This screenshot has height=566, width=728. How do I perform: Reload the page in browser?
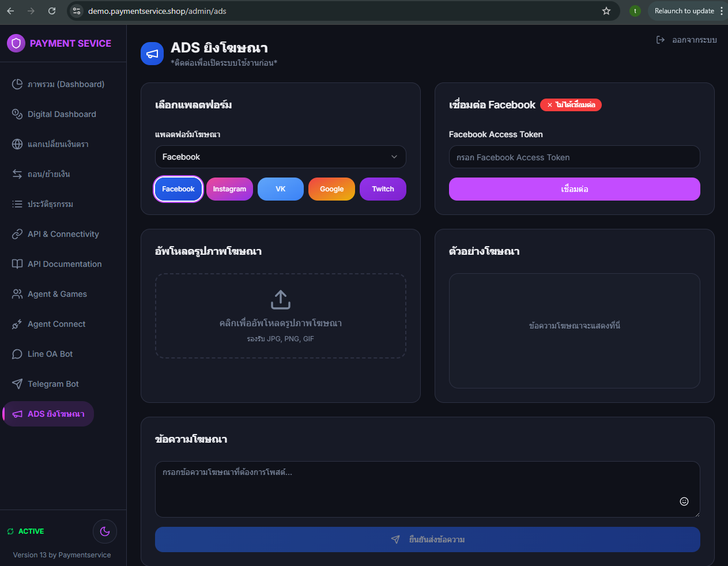pyautogui.click(x=52, y=11)
